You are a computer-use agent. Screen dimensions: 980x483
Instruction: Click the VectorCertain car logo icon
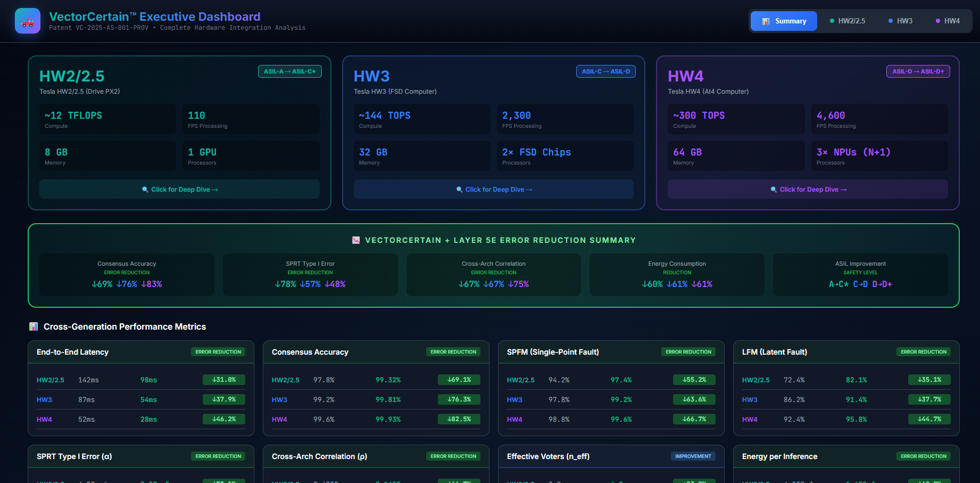pyautogui.click(x=28, y=21)
